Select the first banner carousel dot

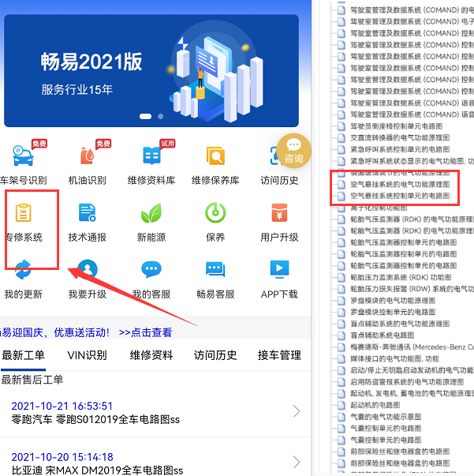pos(145,116)
